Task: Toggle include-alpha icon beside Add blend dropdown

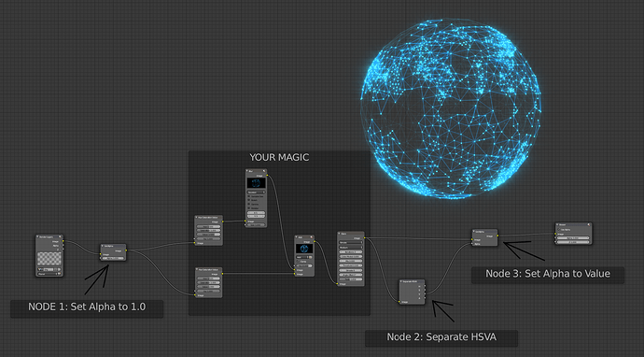Action: [x=310, y=257]
